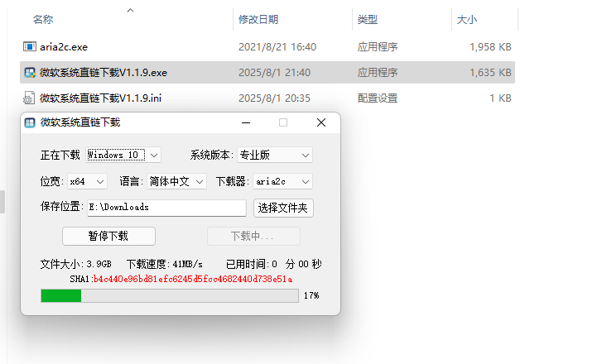This screenshot has height=364, width=607.
Task: Sort file list by 修改日期 column
Action: [x=258, y=19]
